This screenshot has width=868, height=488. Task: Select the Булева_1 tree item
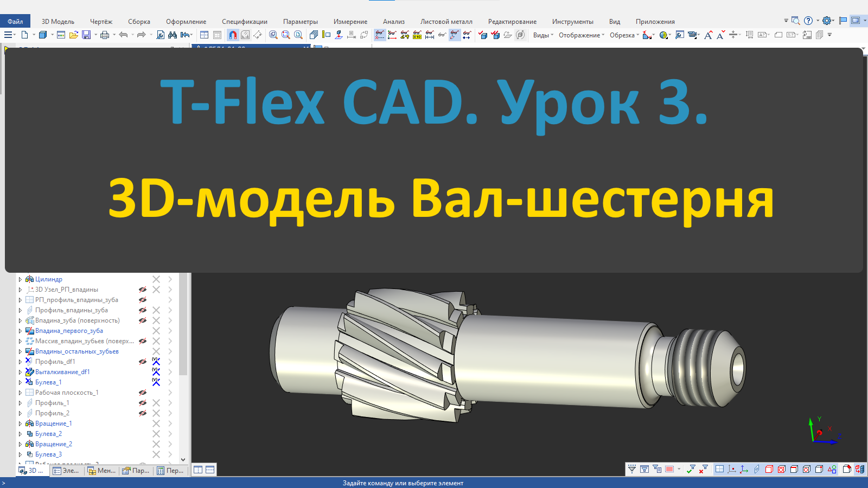pos(48,382)
